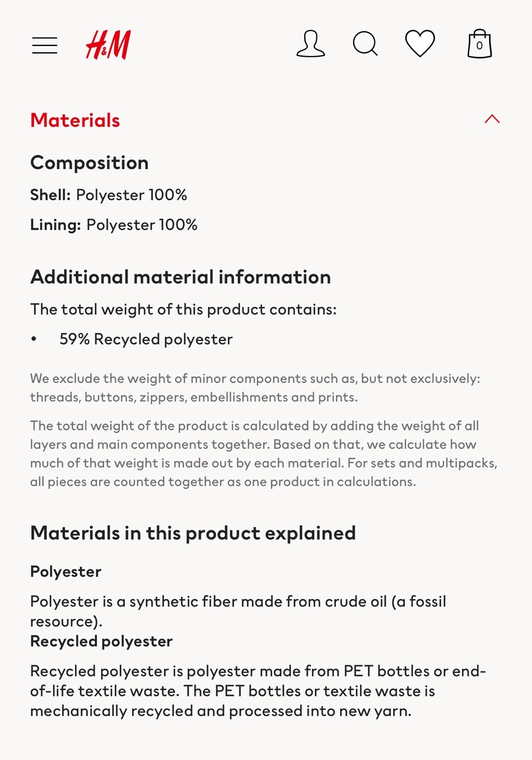This screenshot has height=760, width=532.
Task: Click the Materials in this product explained heading
Action: click(x=193, y=533)
